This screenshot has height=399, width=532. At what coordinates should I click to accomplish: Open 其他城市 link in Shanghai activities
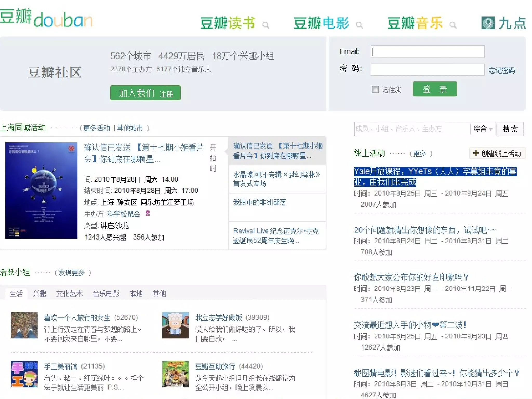point(130,128)
